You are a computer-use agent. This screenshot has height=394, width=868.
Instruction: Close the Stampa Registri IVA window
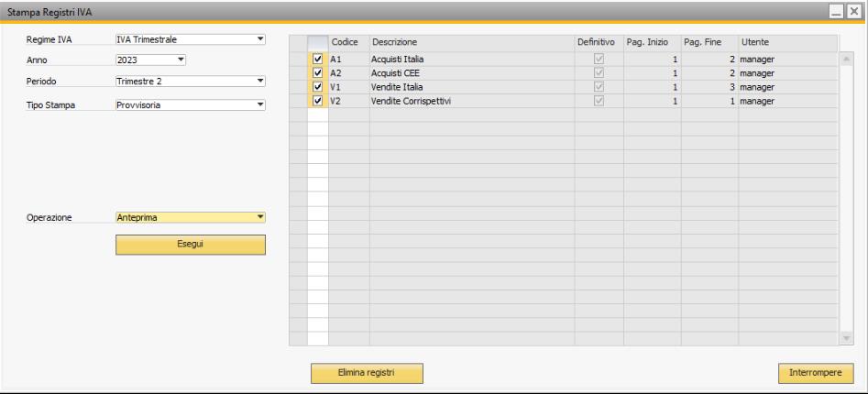click(x=853, y=12)
